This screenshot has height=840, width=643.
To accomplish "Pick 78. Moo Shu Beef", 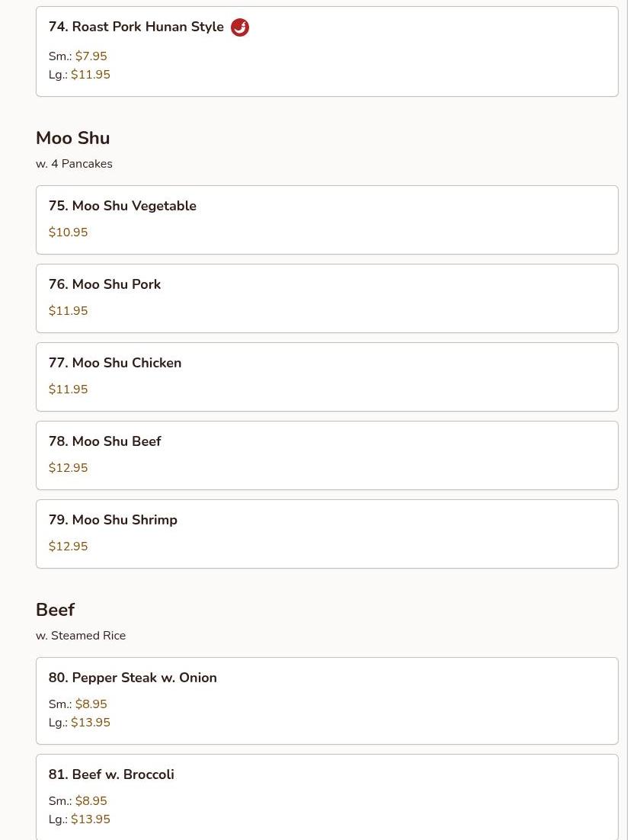I will [x=327, y=455].
